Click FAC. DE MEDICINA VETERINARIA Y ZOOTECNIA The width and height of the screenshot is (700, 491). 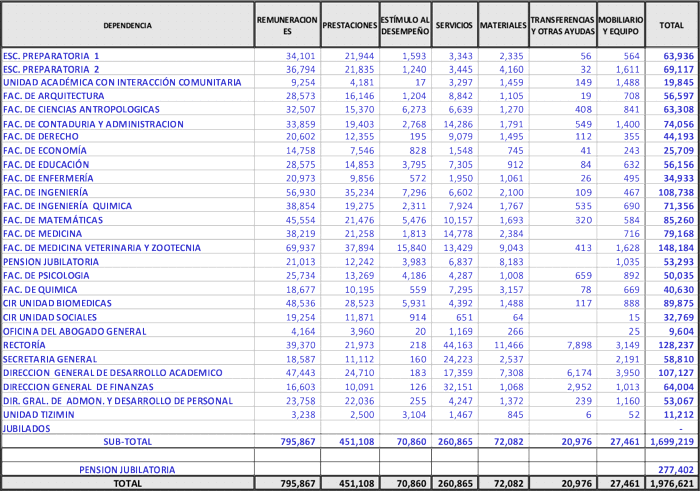pos(102,248)
